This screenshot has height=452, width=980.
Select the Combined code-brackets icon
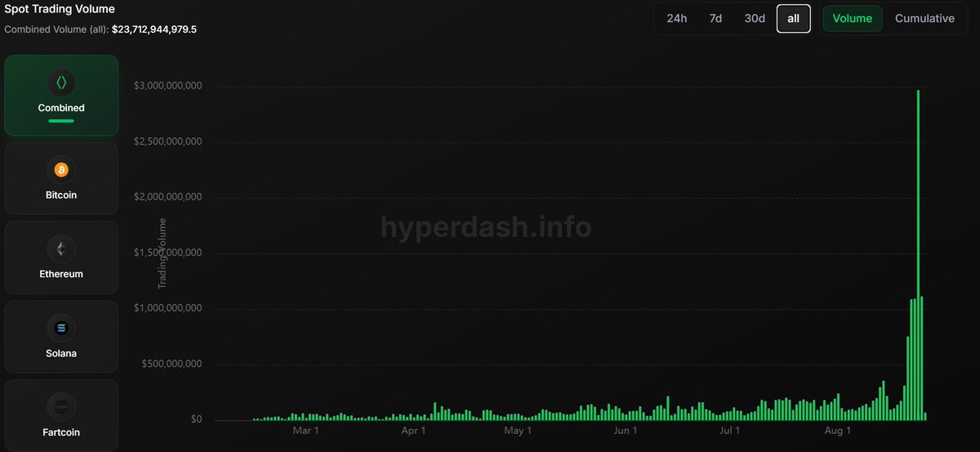[61, 83]
